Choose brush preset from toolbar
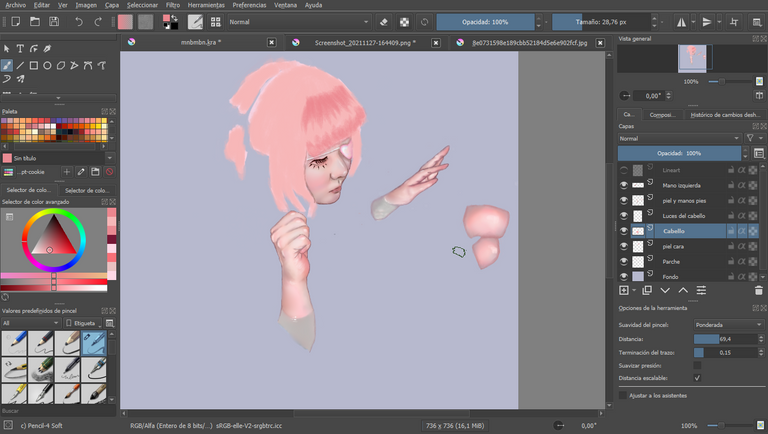This screenshot has width=768, height=434. coord(216,22)
